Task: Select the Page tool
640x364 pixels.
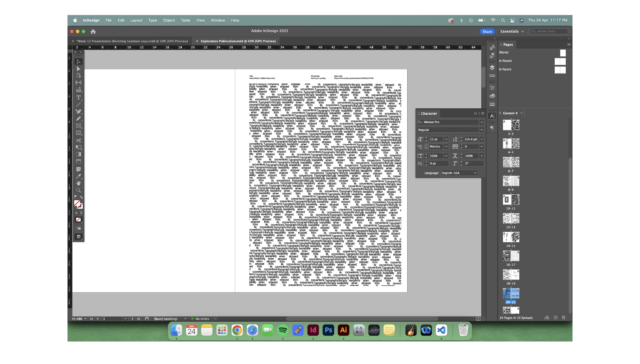Action: 78,75
